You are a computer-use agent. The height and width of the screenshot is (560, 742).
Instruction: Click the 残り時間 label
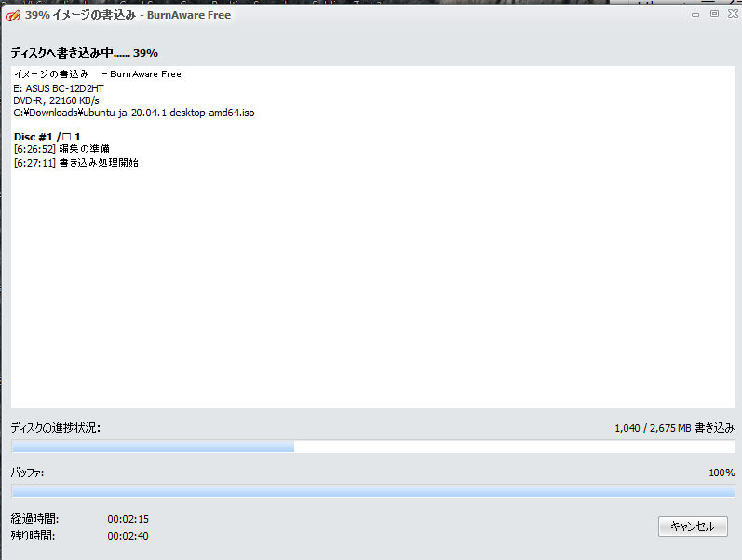pos(33,536)
